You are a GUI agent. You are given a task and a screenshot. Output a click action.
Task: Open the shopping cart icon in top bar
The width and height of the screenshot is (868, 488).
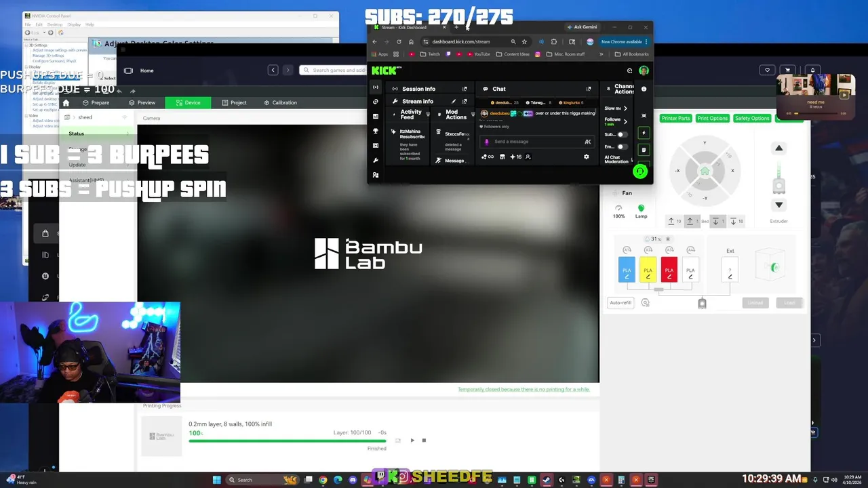(787, 70)
